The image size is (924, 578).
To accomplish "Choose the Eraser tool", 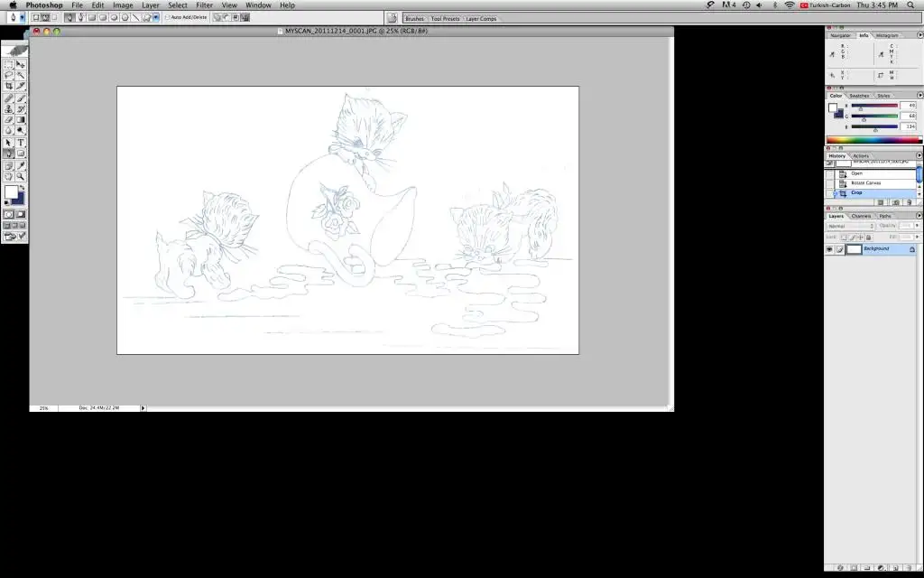I will pyautogui.click(x=9, y=119).
